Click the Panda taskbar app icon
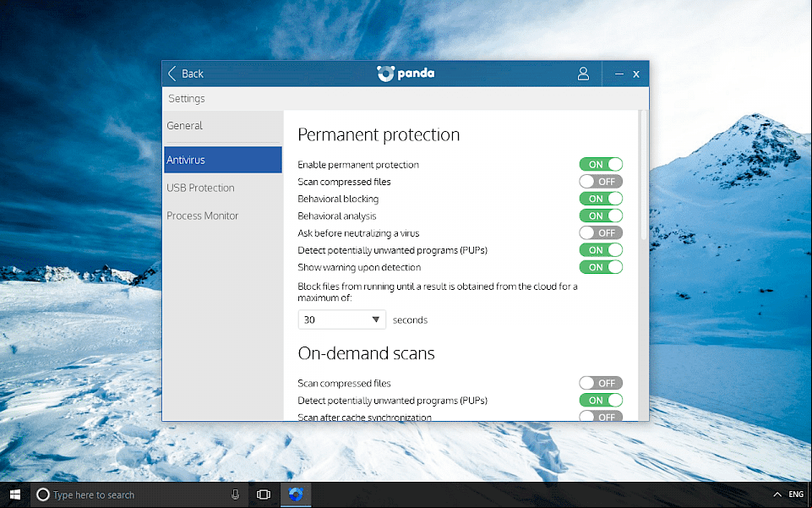This screenshot has width=812, height=508. pos(296,494)
